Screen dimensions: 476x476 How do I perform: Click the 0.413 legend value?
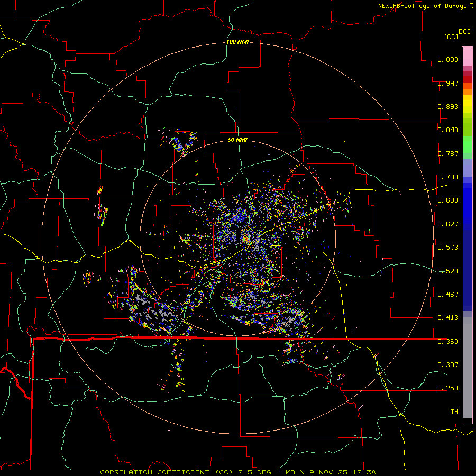[448, 318]
